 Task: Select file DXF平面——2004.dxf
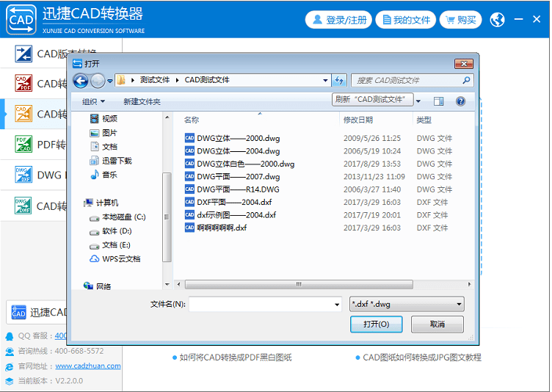[228, 202]
